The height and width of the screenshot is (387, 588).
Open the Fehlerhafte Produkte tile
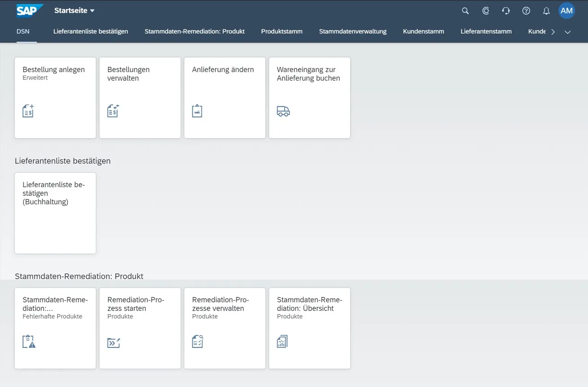pyautogui.click(x=55, y=328)
